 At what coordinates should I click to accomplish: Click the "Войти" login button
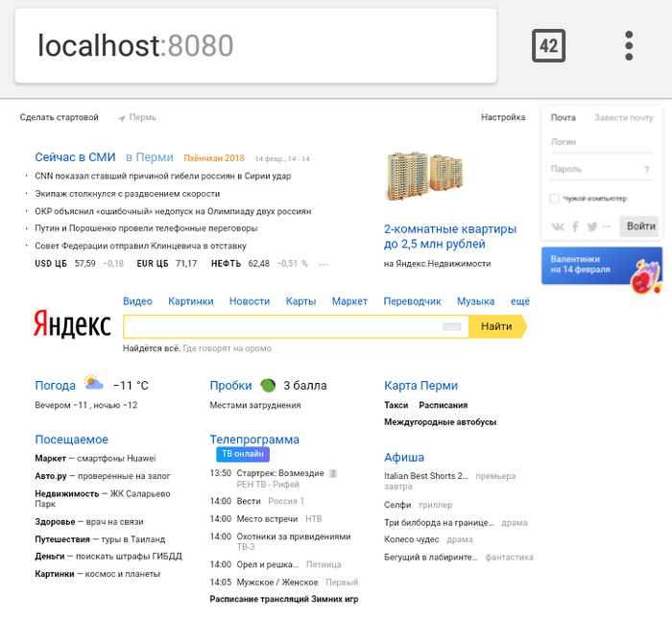(x=639, y=226)
